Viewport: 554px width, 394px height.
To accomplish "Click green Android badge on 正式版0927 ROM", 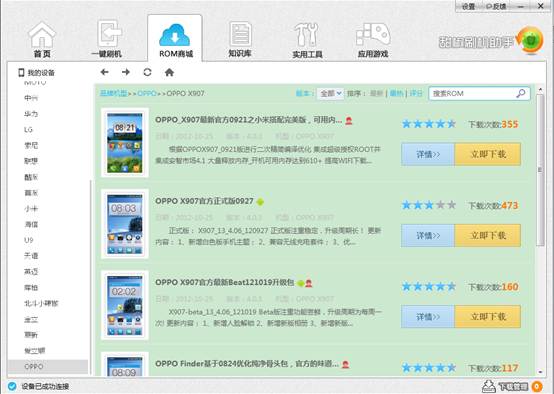I will click(x=260, y=202).
